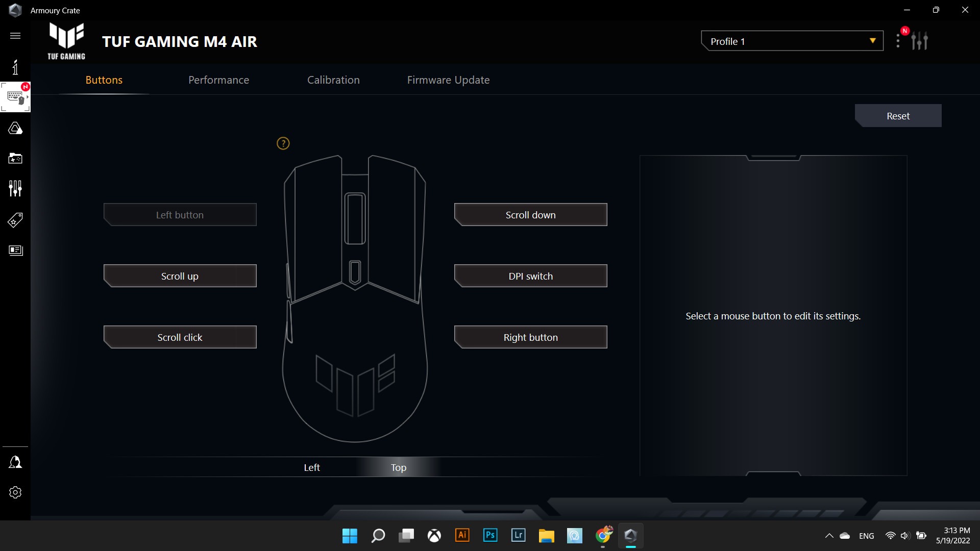Open the Game Library folder icon
This screenshot has width=980, height=551.
(15, 159)
